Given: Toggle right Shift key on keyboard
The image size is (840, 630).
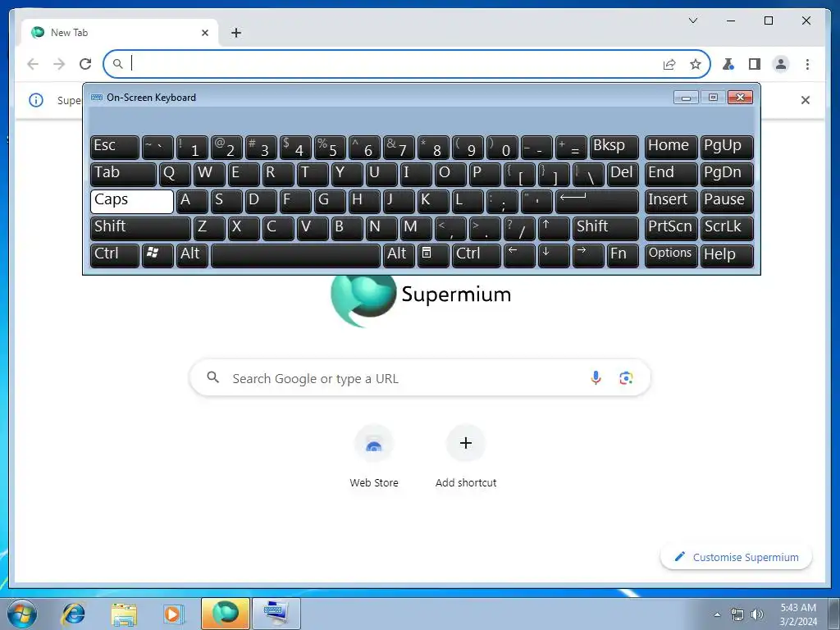Looking at the screenshot, I should click(605, 228).
